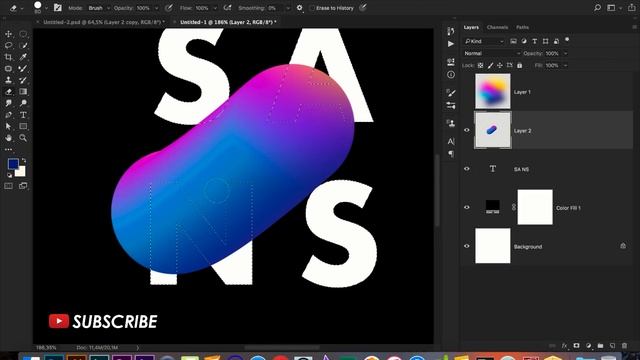This screenshot has width=640, height=360.
Task: Hide the SA NS text layer
Action: coord(467,169)
